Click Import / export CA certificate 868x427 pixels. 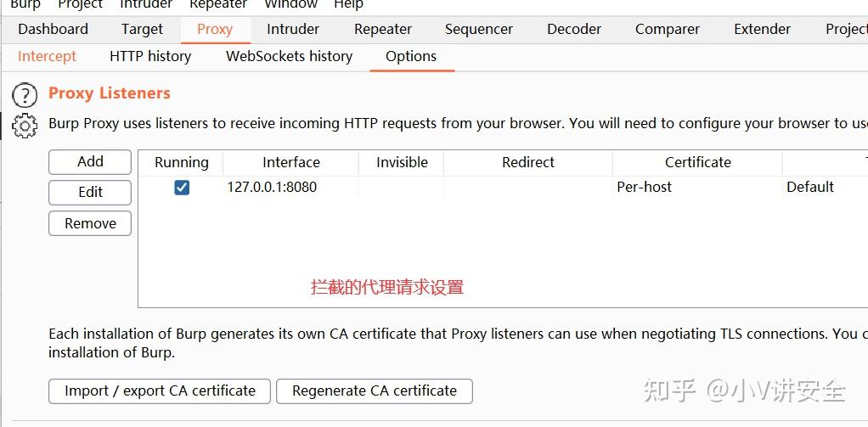160,391
